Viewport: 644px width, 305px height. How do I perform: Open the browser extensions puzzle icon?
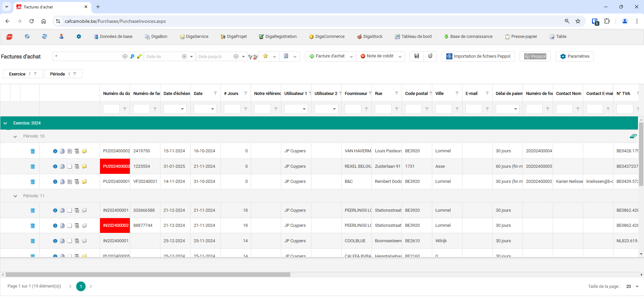point(607,21)
